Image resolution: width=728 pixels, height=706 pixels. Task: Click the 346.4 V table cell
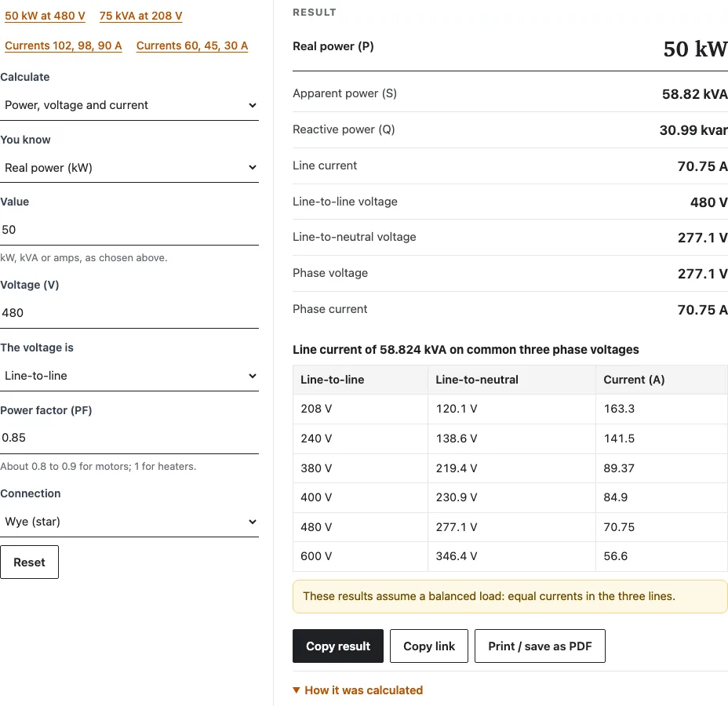(511, 556)
